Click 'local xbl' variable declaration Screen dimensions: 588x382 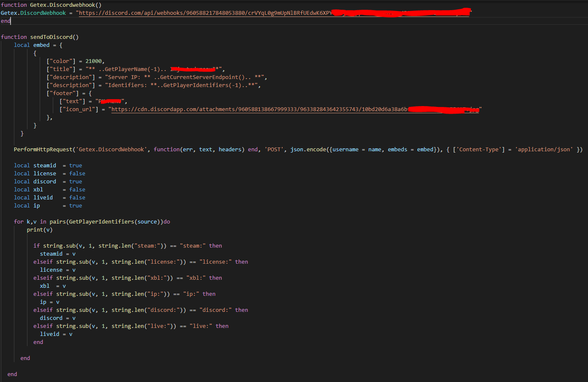28,190
